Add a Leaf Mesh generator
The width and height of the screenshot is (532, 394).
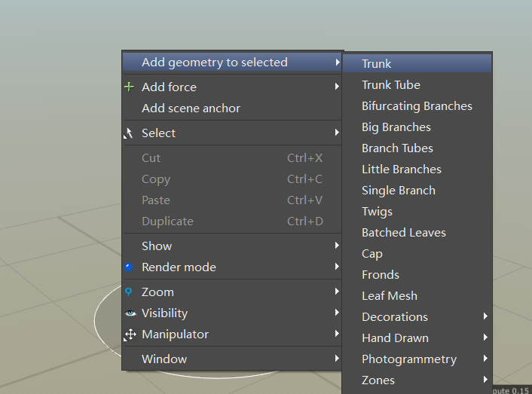point(417,295)
